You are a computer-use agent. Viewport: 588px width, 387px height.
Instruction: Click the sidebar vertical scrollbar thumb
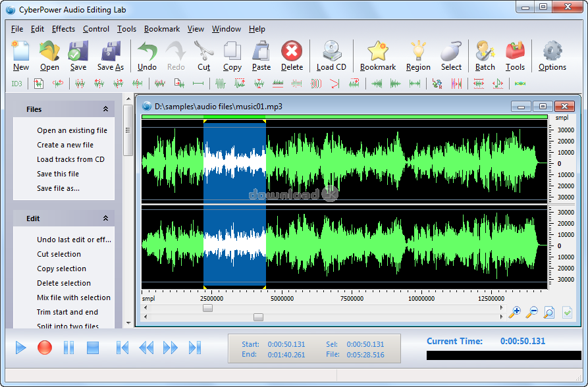coord(128,130)
